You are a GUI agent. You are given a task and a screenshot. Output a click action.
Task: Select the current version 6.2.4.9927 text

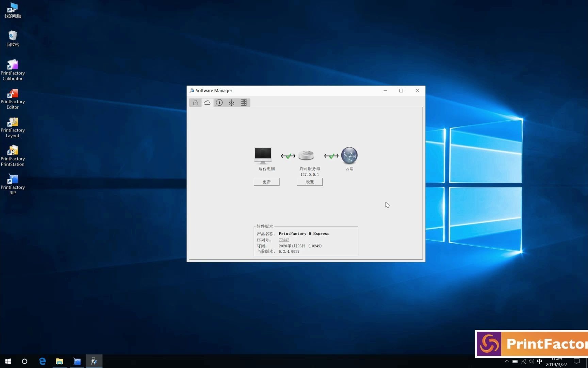tap(289, 251)
